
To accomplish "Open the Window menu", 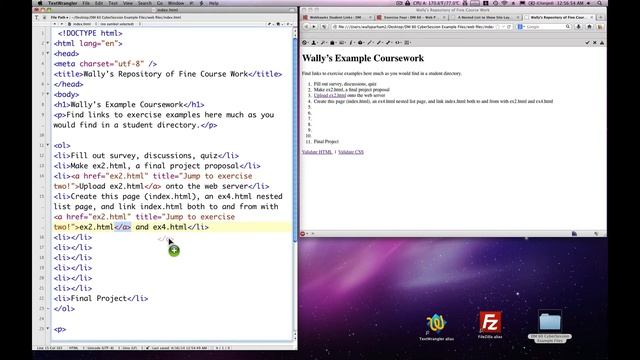I will pyautogui.click(x=176, y=3).
